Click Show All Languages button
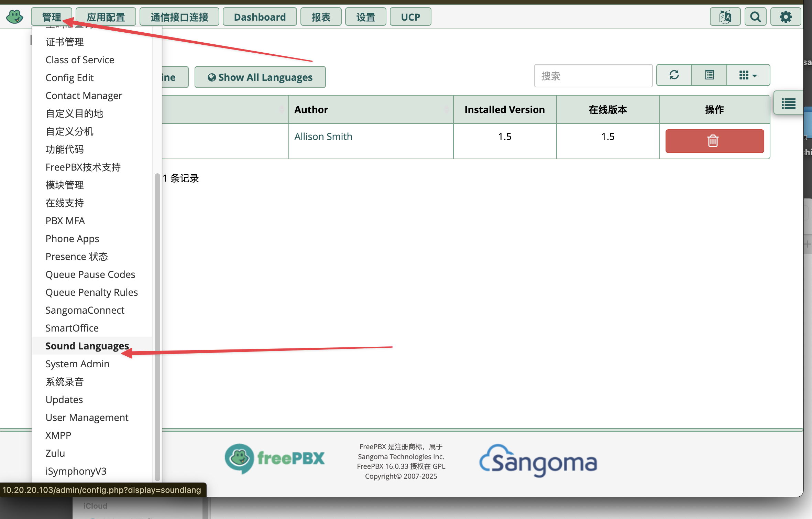 (260, 77)
